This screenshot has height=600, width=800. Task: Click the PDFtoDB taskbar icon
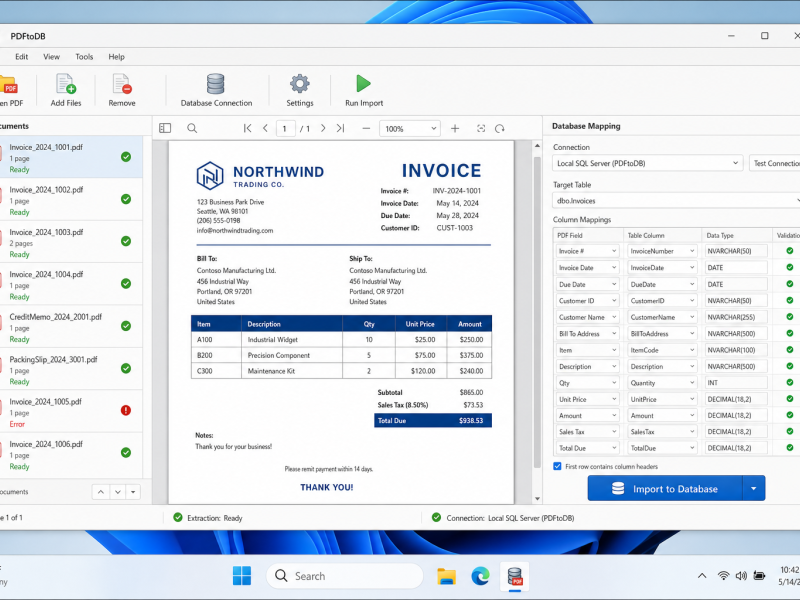[x=514, y=576]
